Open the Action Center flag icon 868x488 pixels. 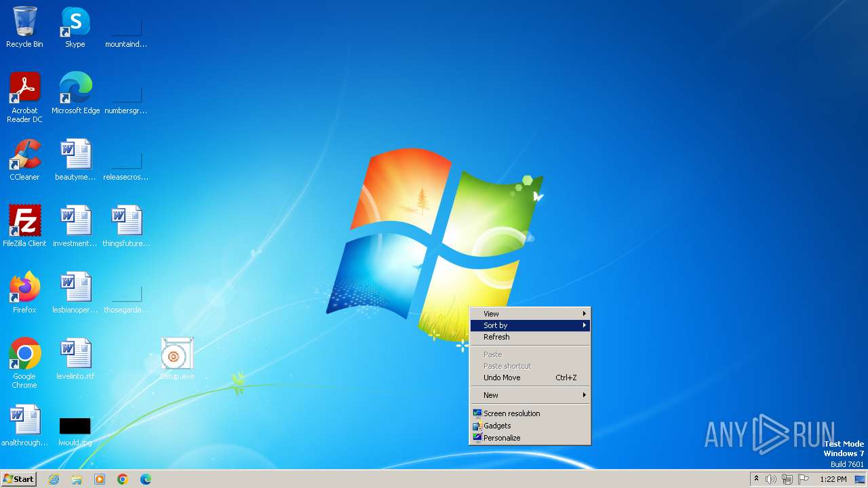click(x=804, y=479)
